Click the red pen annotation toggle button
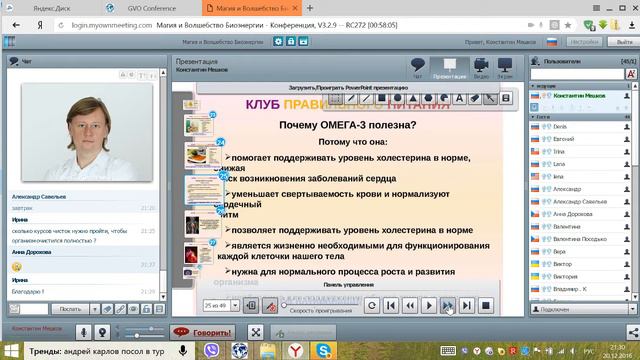This screenshot has height=360, width=640. coord(270,305)
